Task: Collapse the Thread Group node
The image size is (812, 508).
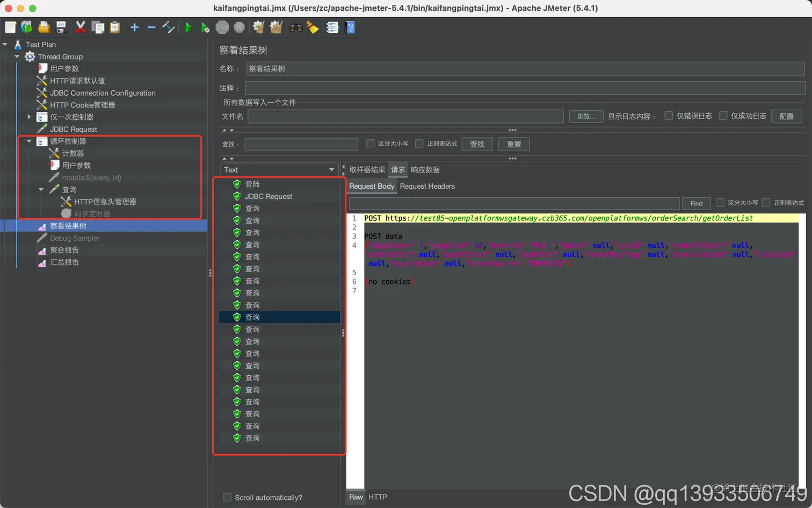Action: [17, 56]
